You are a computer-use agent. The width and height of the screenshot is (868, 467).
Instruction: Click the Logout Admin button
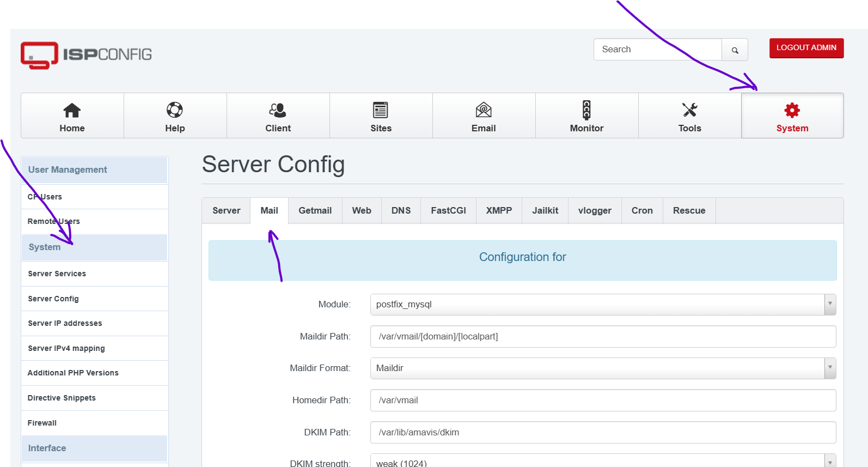point(806,48)
